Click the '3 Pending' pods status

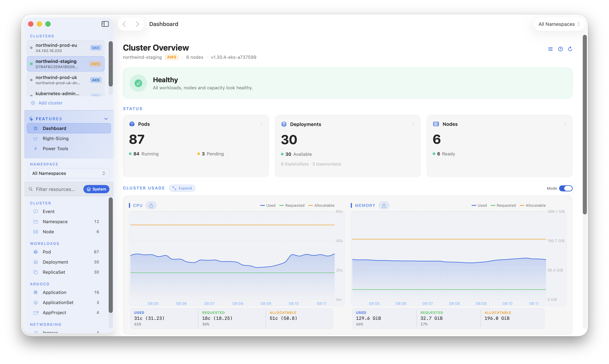(211, 154)
